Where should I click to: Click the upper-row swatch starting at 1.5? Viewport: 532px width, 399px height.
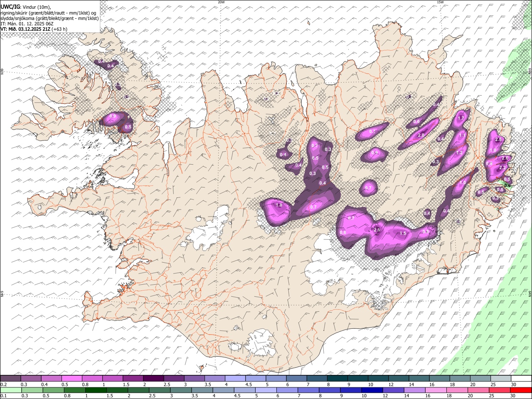(x=133, y=378)
